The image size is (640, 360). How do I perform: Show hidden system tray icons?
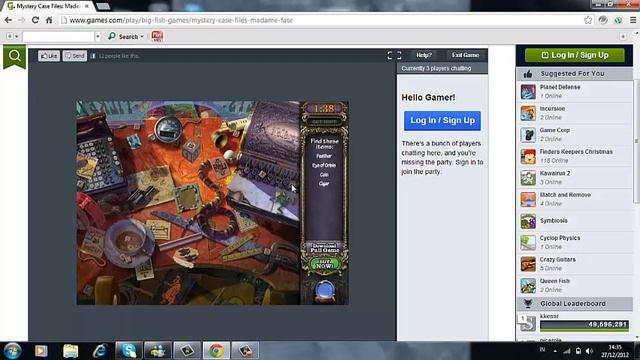click(x=555, y=351)
